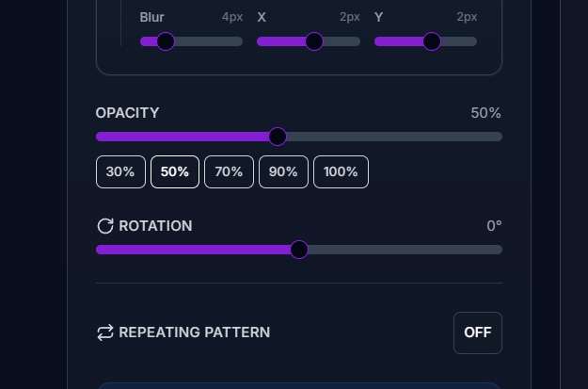Click the shadow Y offset slider handle
The height and width of the screenshot is (389, 588).
click(x=432, y=41)
